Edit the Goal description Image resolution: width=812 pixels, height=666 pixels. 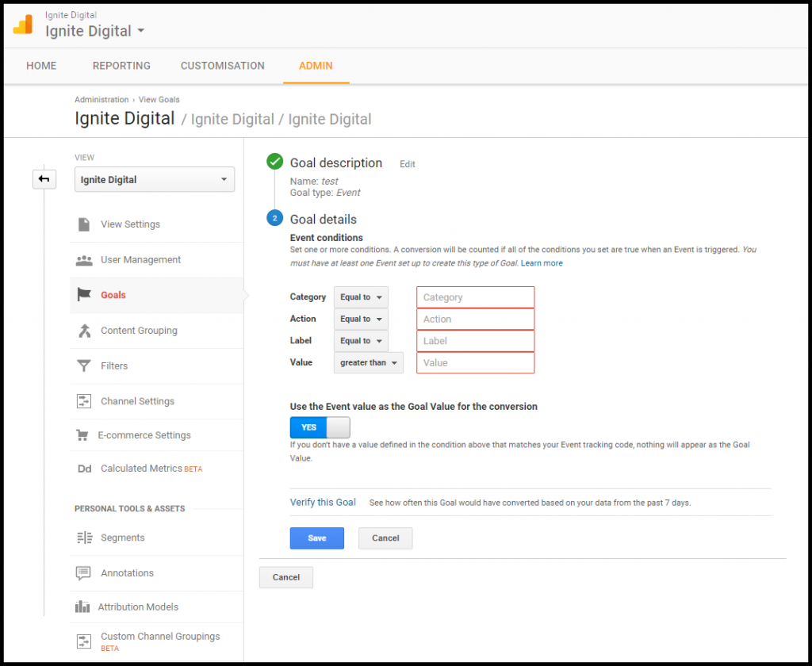pos(407,164)
